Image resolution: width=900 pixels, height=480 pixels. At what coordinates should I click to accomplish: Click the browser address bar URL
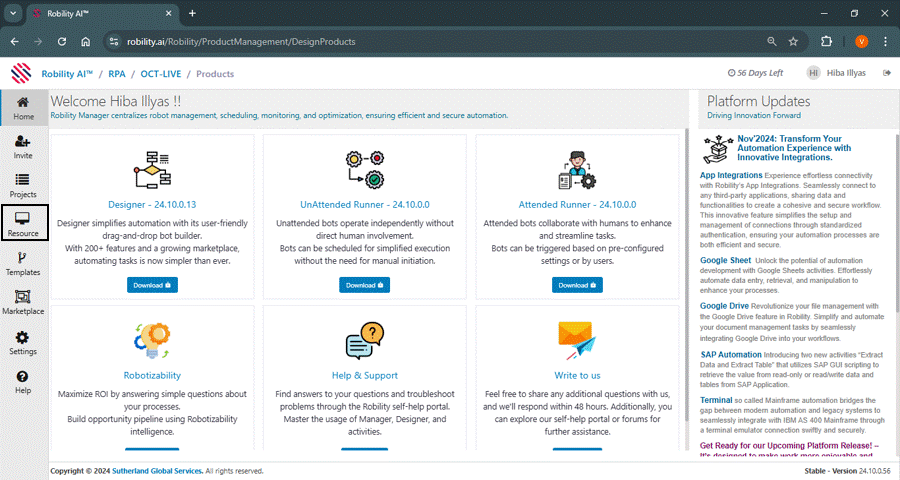point(241,41)
